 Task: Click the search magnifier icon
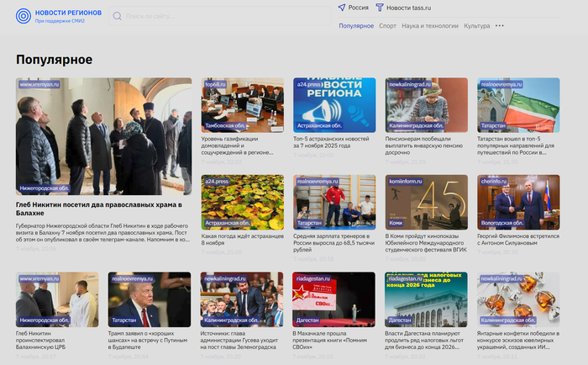point(116,16)
